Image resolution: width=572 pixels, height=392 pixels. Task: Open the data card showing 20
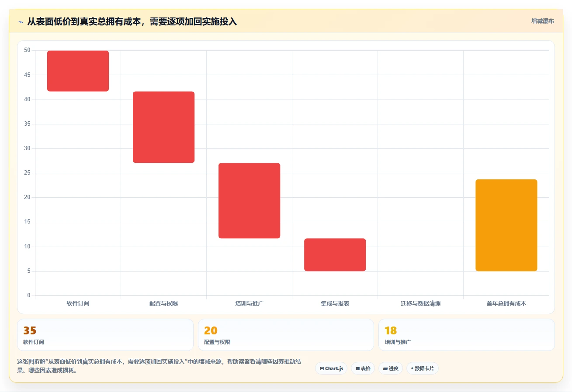(x=286, y=335)
